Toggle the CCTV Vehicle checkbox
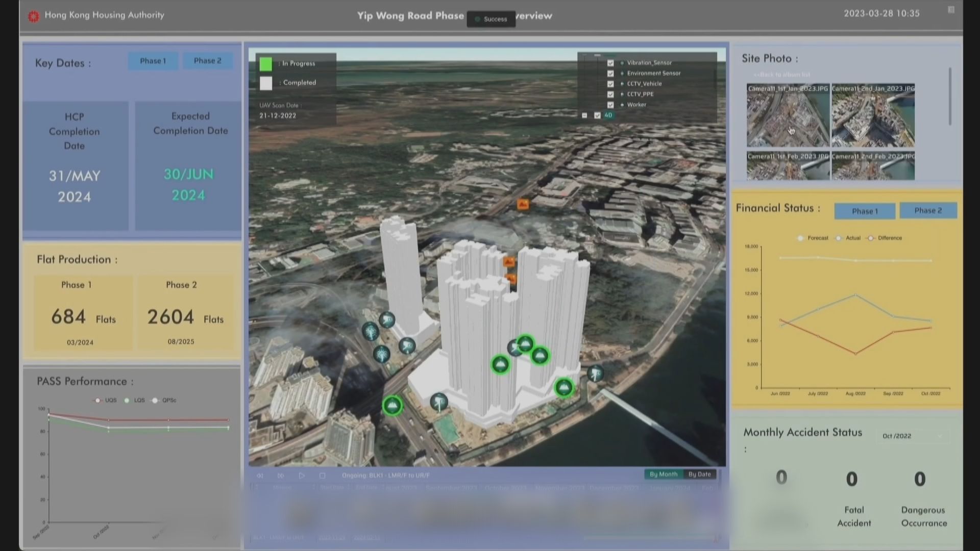The width and height of the screenshot is (980, 551). click(610, 84)
